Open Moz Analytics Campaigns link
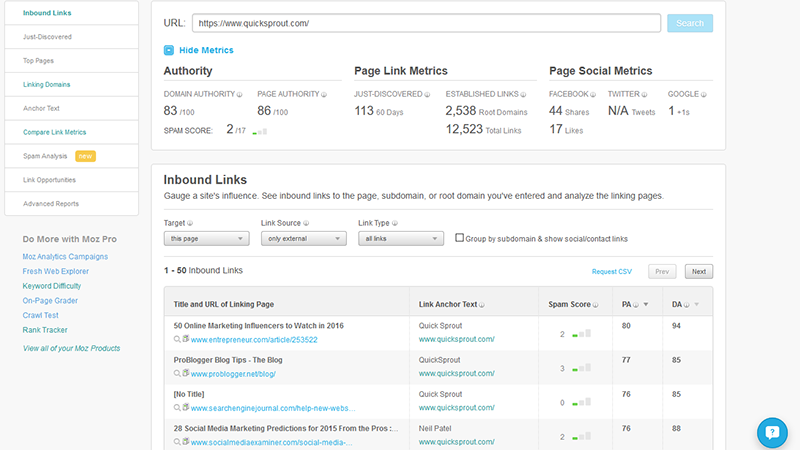Viewport: 800px width, 450px height. pyautogui.click(x=65, y=257)
